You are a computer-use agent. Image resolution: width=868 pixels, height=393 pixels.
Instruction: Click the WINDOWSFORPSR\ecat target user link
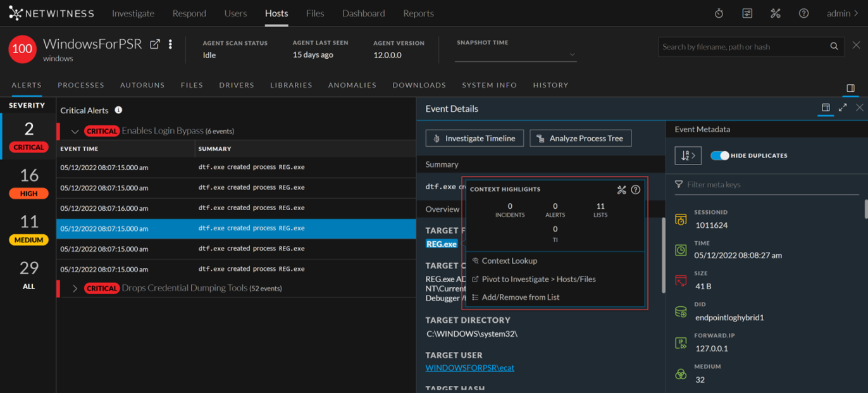point(469,368)
